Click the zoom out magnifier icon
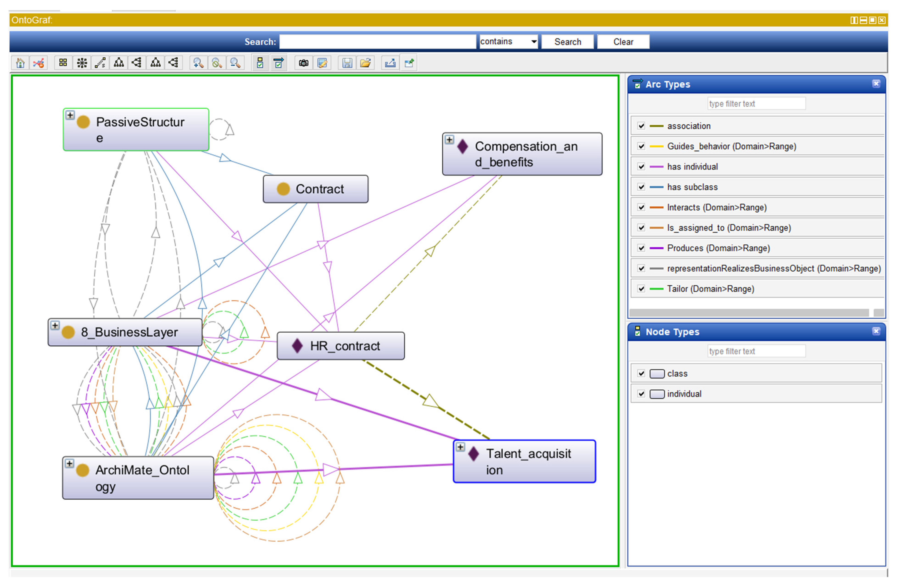900x588 pixels. (x=235, y=63)
